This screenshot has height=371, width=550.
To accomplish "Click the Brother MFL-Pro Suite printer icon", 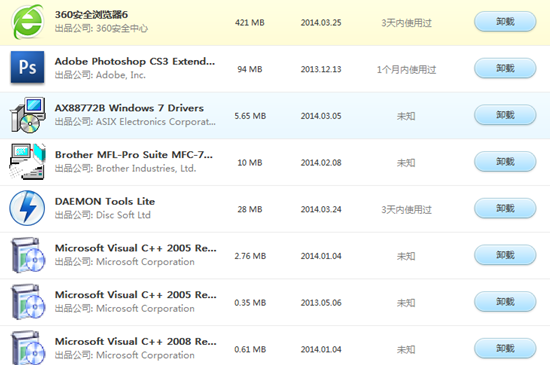I will coord(27,162).
